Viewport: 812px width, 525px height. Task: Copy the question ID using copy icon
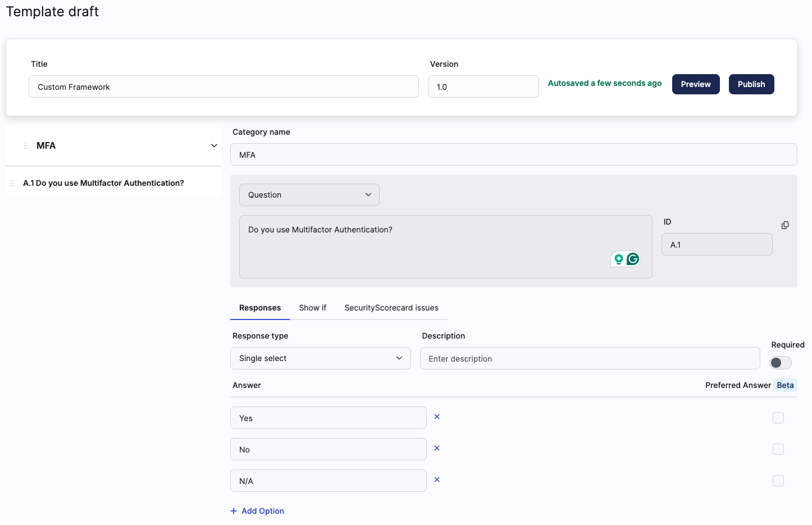click(785, 225)
